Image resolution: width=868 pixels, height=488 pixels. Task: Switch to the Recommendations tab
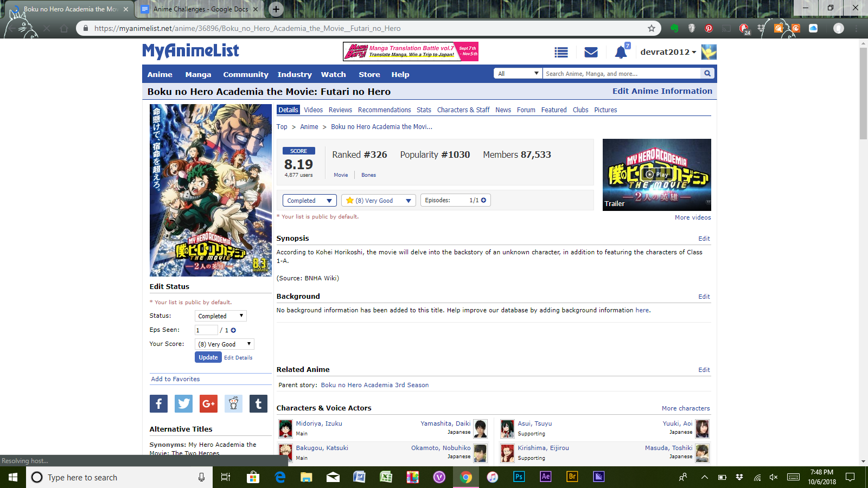point(385,110)
